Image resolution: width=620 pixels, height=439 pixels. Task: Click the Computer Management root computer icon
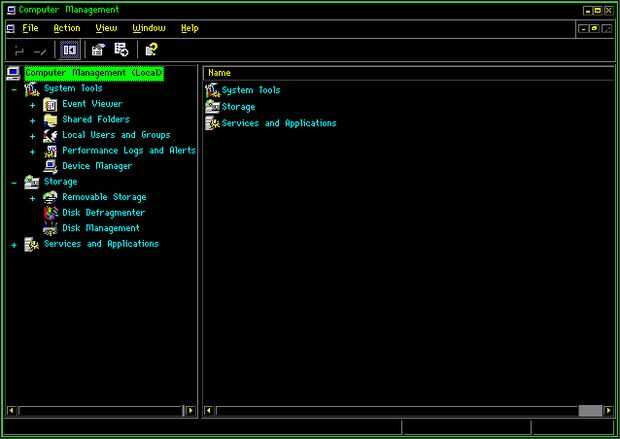click(x=13, y=73)
